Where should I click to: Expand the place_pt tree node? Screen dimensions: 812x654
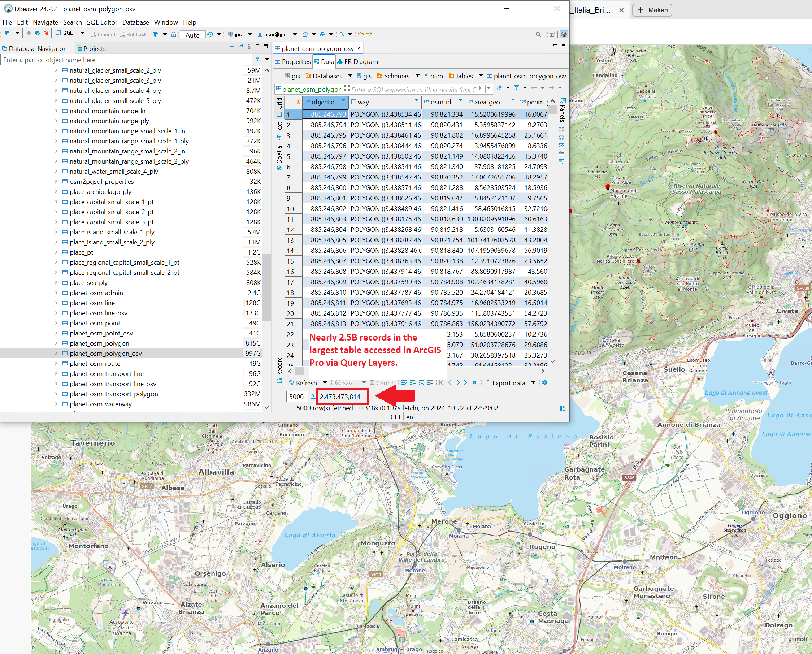[x=56, y=252]
